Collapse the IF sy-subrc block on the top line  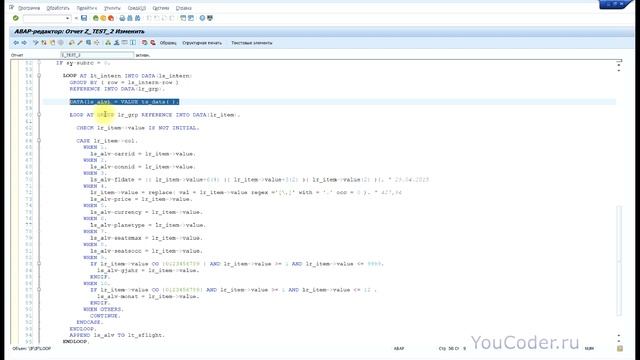click(x=39, y=63)
